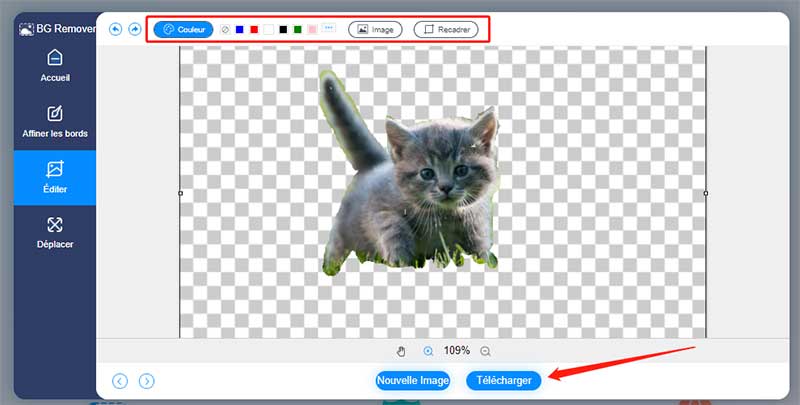The height and width of the screenshot is (405, 800).
Task: Pick the blue color swatch
Action: (240, 30)
